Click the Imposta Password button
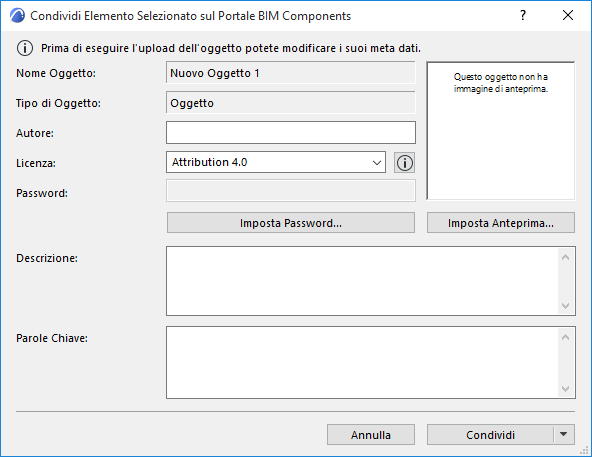 [291, 223]
